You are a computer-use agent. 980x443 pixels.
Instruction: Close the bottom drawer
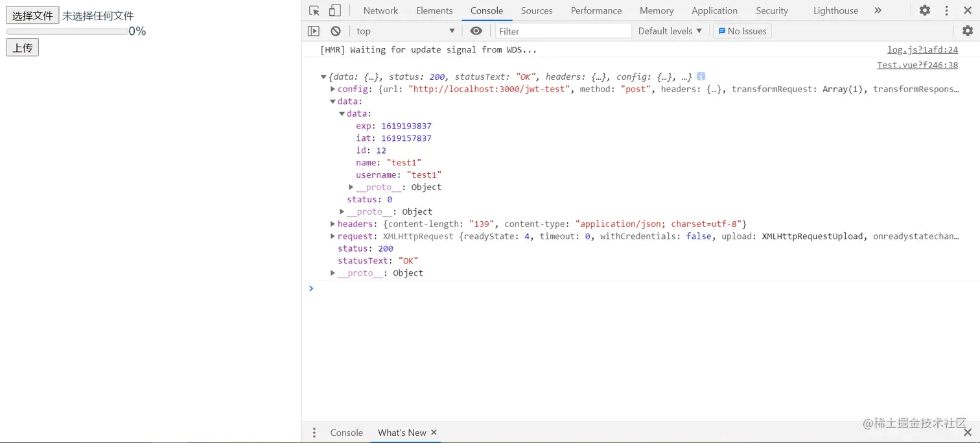click(968, 433)
